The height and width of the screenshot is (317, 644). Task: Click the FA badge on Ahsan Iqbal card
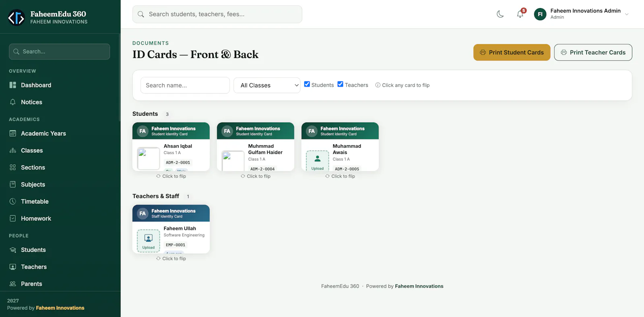click(x=142, y=131)
